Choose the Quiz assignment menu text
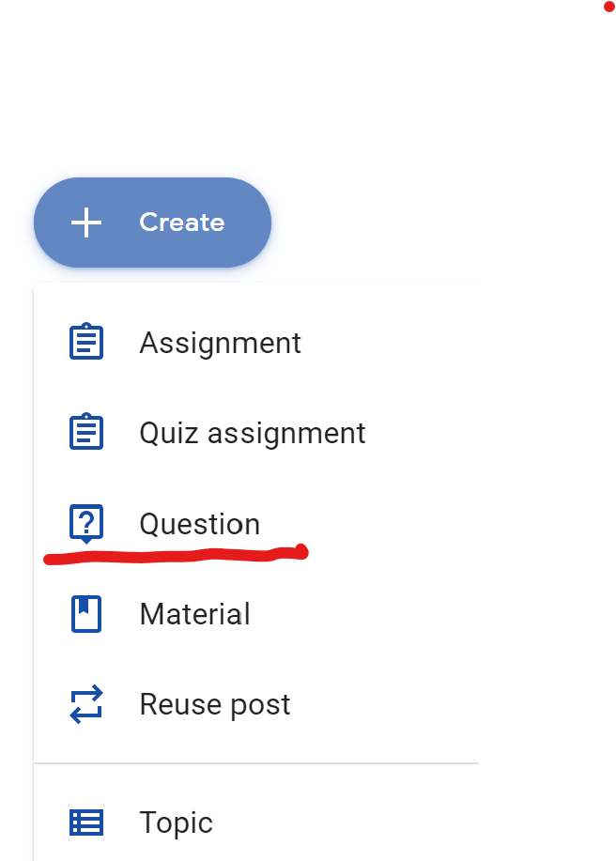 coord(252,433)
